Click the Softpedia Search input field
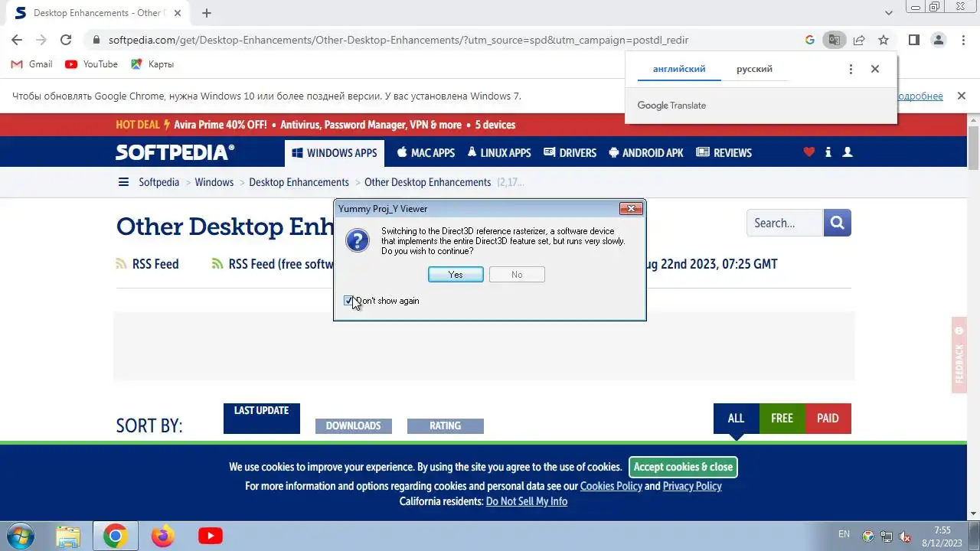980x551 pixels. click(785, 223)
